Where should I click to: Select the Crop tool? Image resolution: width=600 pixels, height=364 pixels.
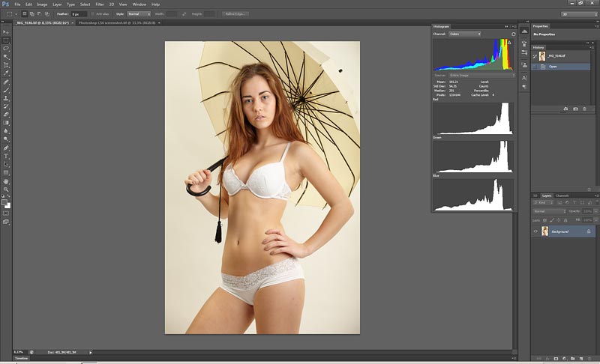[x=6, y=65]
